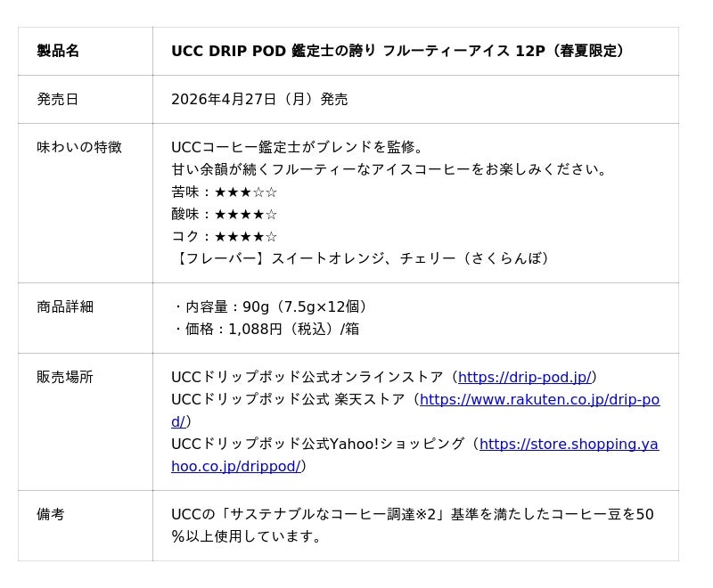
Task: Open the Rakuten drip-pod store link
Action: [x=539, y=399]
